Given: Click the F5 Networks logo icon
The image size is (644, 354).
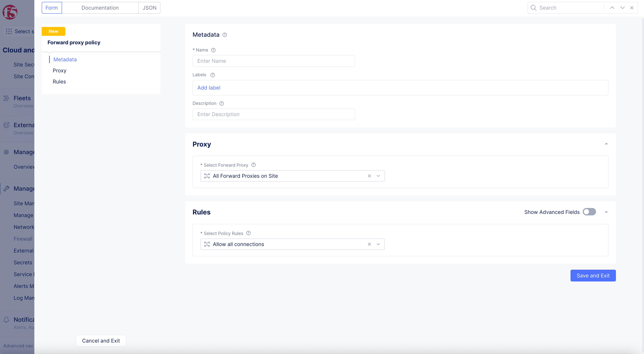Looking at the screenshot, I should coord(11,12).
